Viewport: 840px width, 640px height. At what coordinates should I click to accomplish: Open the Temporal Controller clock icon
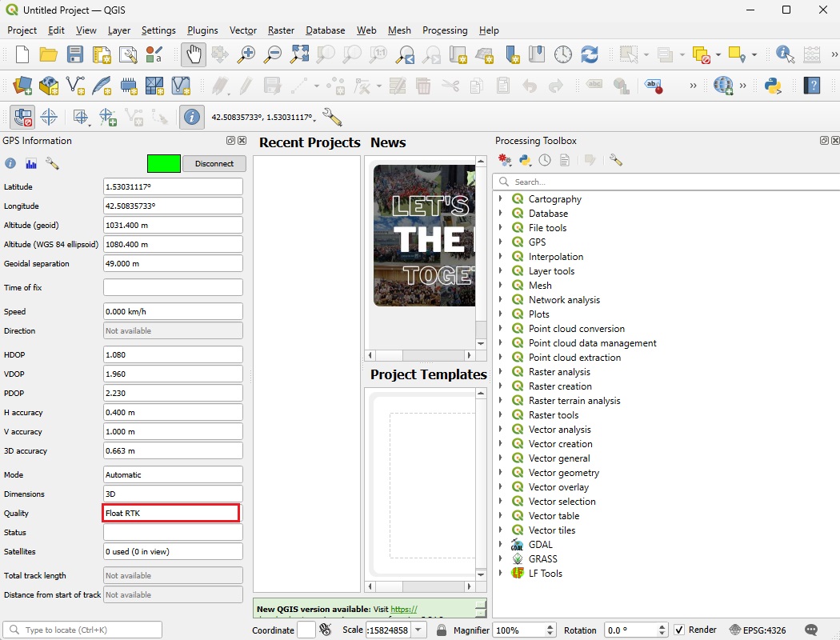click(x=563, y=54)
